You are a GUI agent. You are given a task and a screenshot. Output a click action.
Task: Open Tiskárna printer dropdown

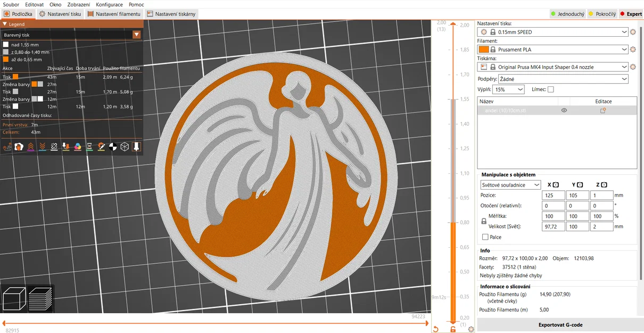[x=553, y=67]
